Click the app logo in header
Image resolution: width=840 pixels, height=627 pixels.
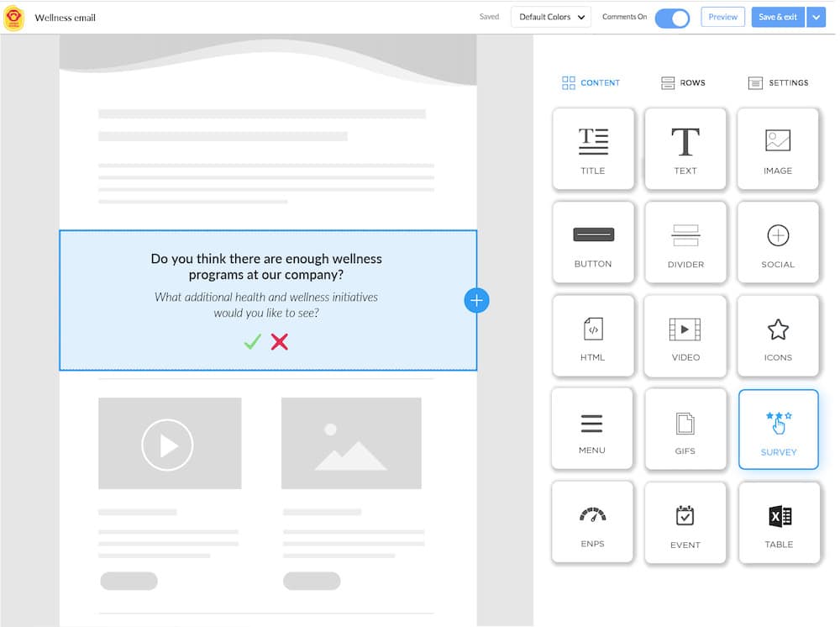[x=14, y=18]
